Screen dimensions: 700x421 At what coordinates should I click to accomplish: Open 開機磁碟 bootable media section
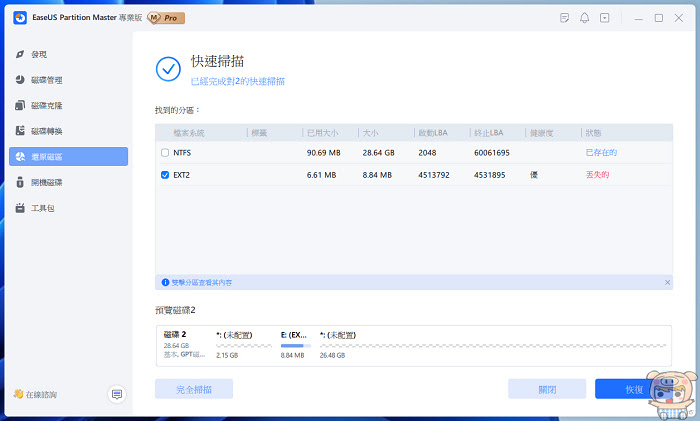coord(68,182)
